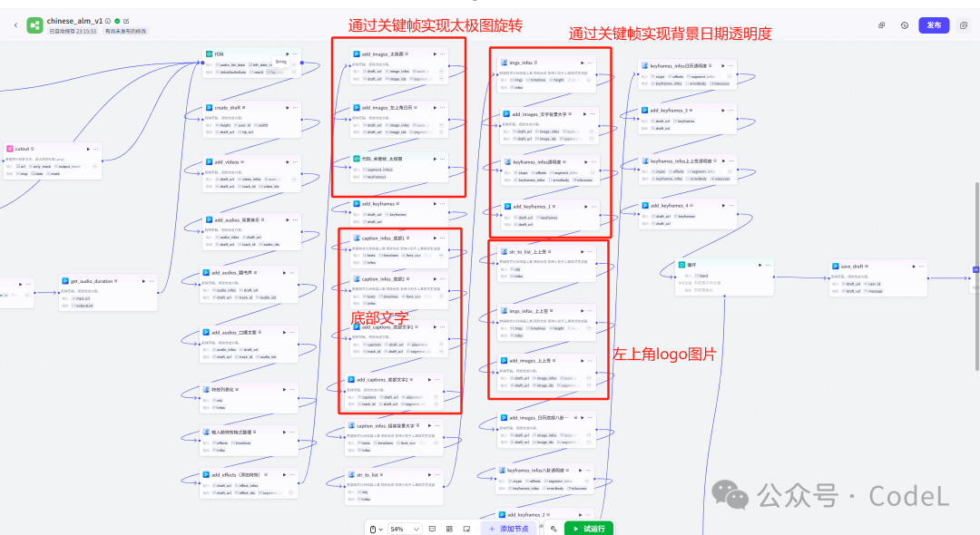Open more options on 循环 node
This screenshot has width=980, height=535.
pos(768,266)
